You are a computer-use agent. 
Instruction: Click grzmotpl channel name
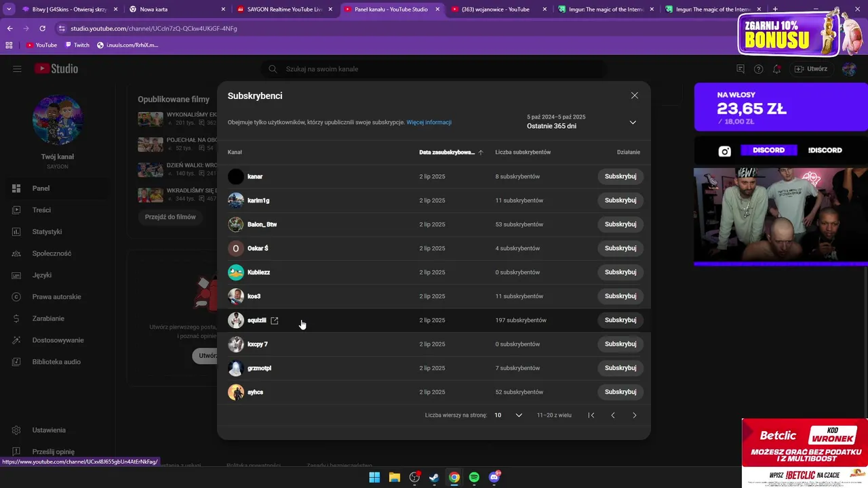click(259, 368)
